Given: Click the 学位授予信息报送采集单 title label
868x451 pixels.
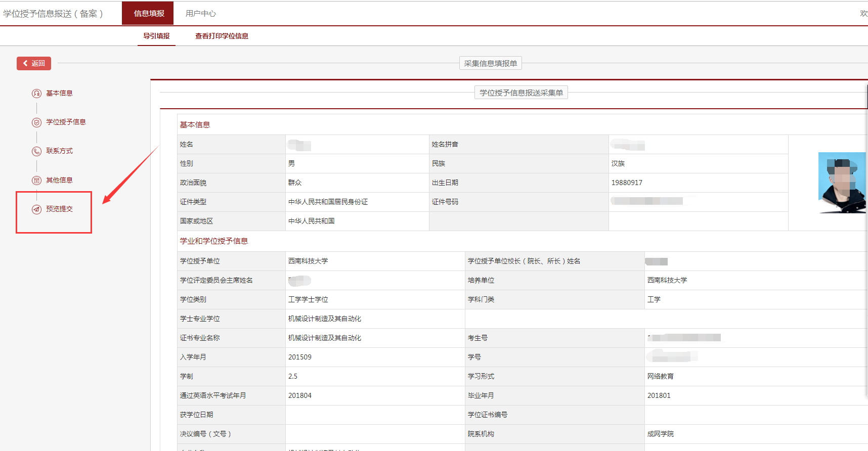Looking at the screenshot, I should [x=521, y=93].
